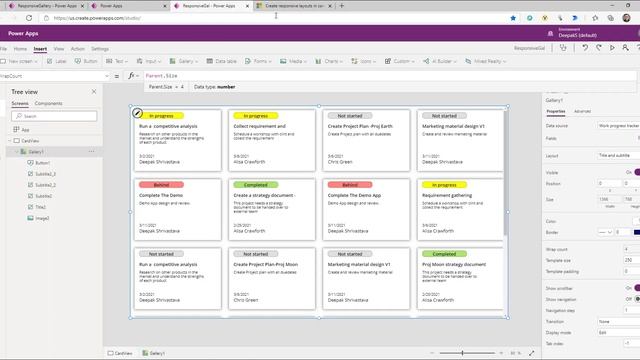Adjust the zoom slider handle
The image size is (640, 360).
click(462, 353)
